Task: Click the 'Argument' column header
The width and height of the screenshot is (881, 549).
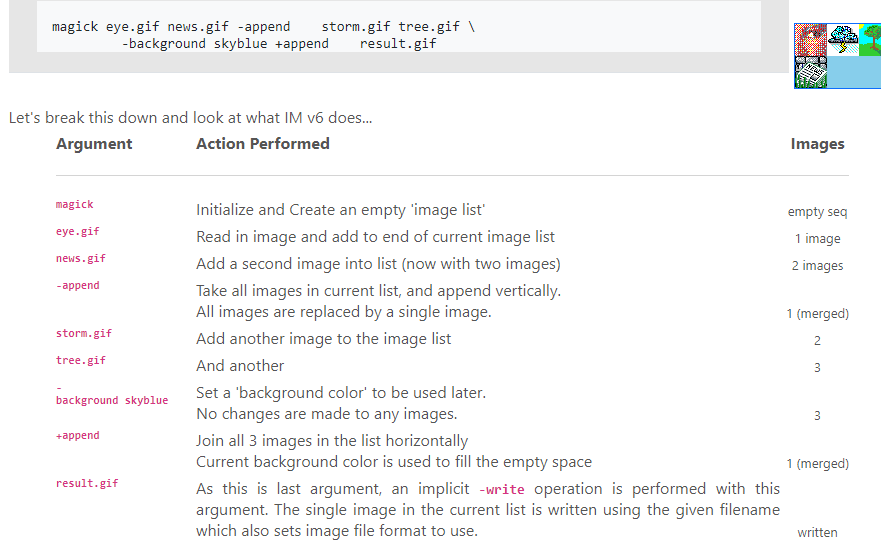Action: tap(94, 144)
